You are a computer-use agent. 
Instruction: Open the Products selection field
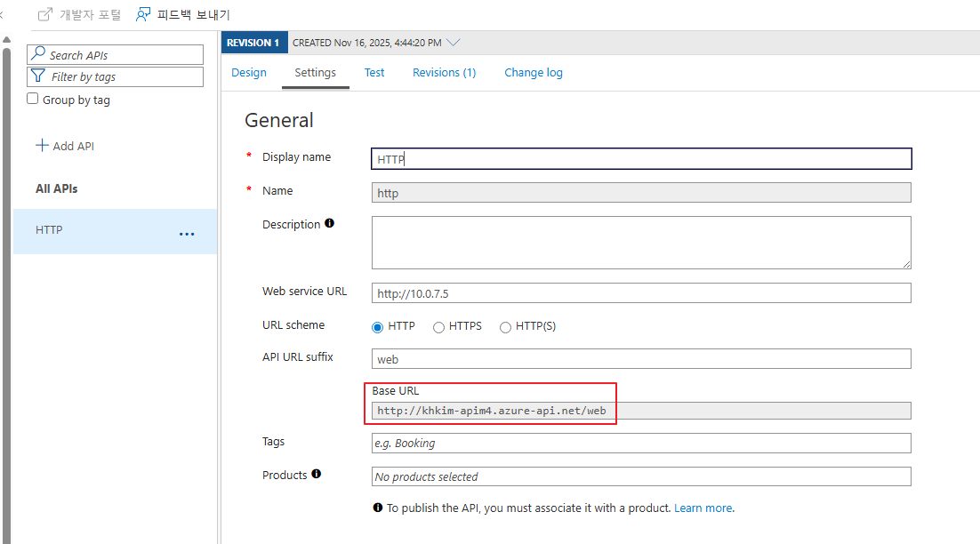(x=641, y=476)
